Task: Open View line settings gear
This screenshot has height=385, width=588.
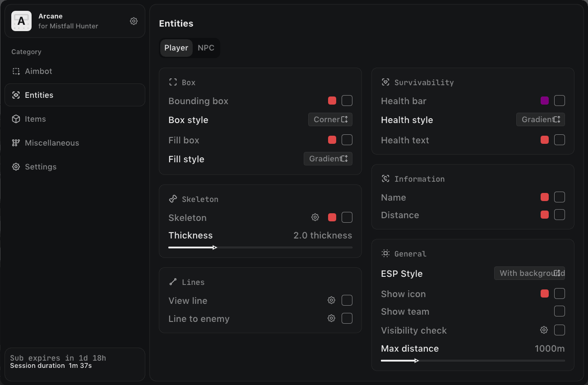Action: coord(331,300)
